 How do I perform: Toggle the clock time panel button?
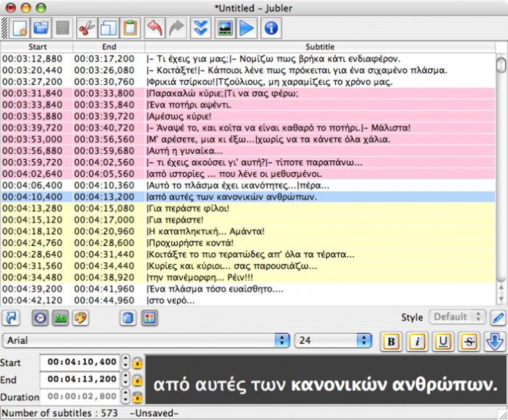40,318
